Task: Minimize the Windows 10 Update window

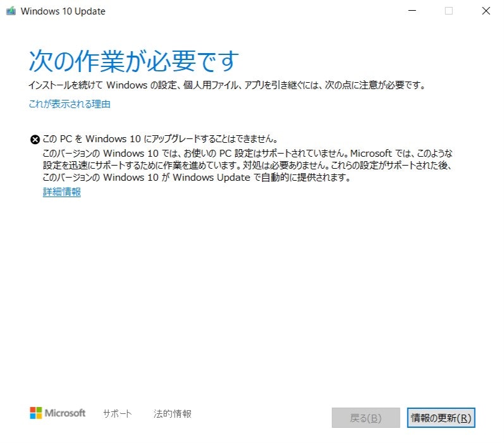Action: pyautogui.click(x=412, y=11)
